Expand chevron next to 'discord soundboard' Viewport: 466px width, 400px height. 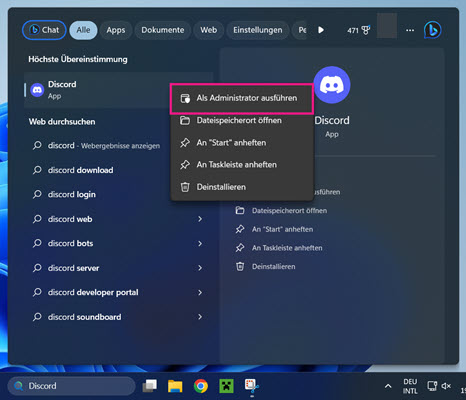(x=200, y=317)
